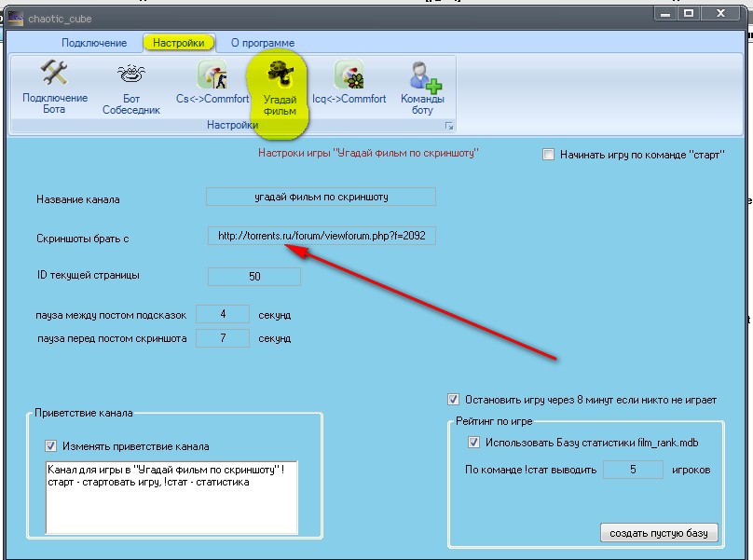The height and width of the screenshot is (560, 753).
Task: Focus the screenshots source URL field
Action: point(321,236)
